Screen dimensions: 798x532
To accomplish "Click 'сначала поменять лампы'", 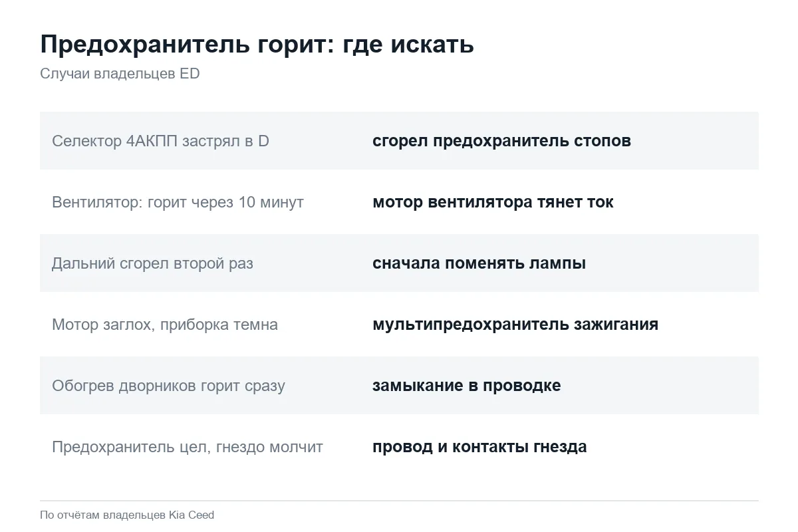I will click(x=479, y=263).
